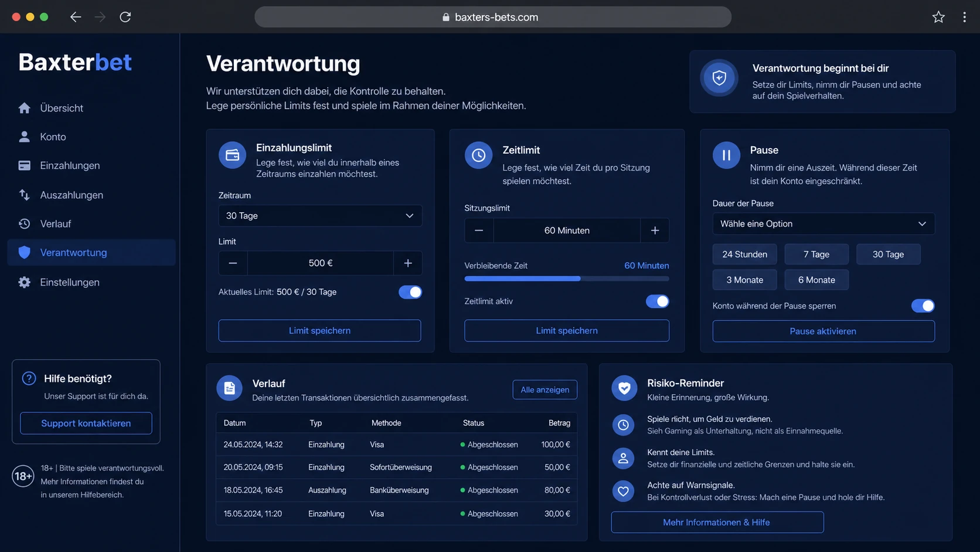Image resolution: width=980 pixels, height=552 pixels.
Task: Toggle Konto während der Pause sperren
Action: coord(923,306)
